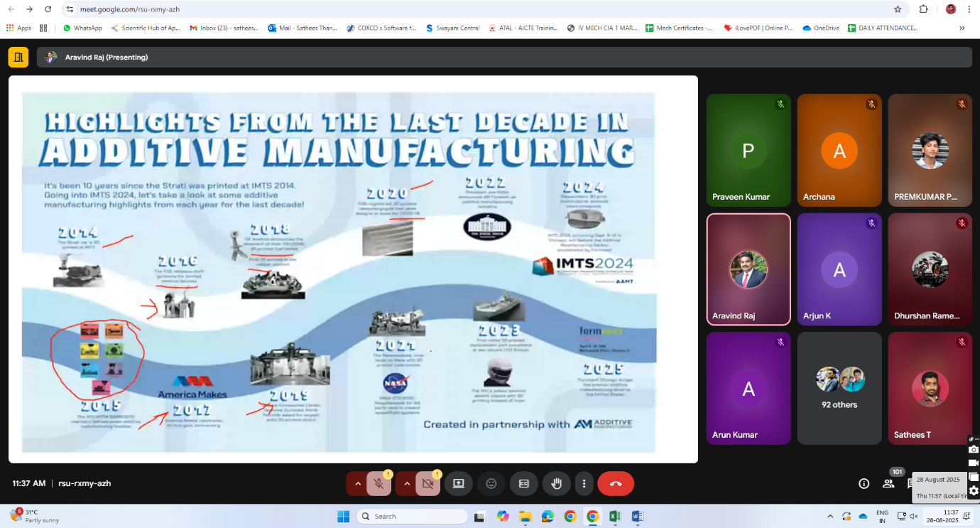
Task: Click the meeting code rsu-rxmy-azh
Action: click(x=85, y=483)
